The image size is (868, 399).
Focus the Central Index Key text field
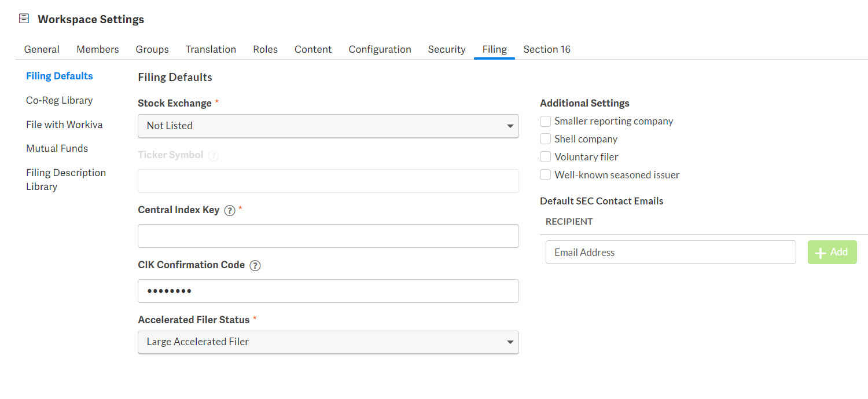pos(328,236)
